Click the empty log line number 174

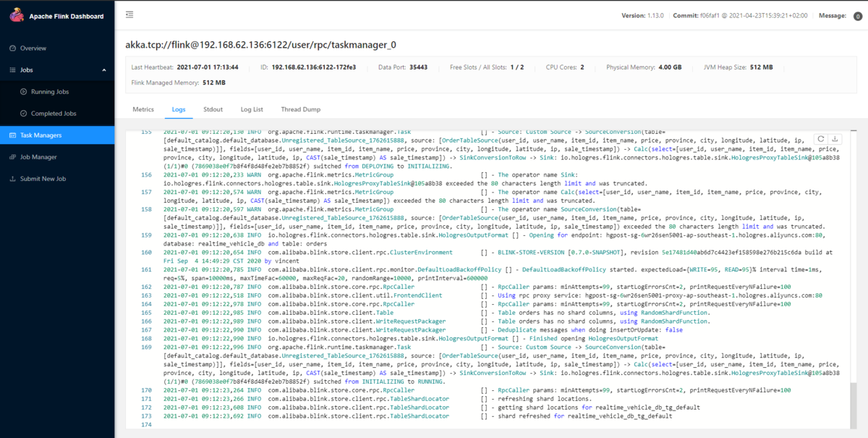[x=147, y=425]
